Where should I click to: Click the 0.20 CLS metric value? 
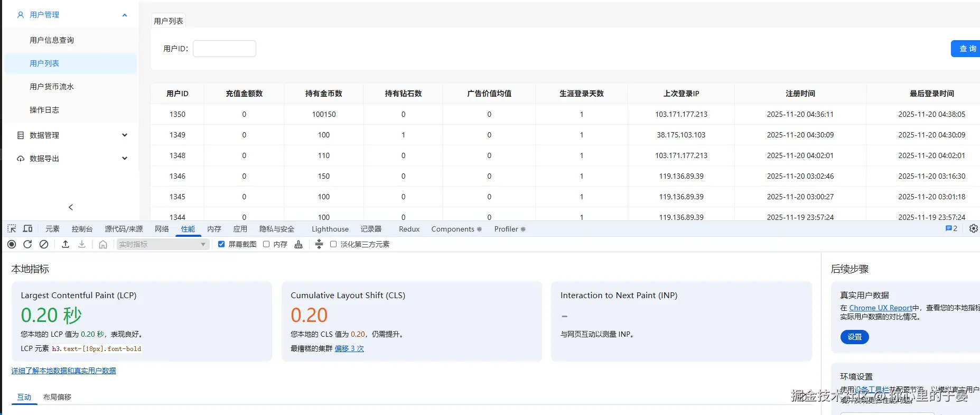[x=309, y=316]
